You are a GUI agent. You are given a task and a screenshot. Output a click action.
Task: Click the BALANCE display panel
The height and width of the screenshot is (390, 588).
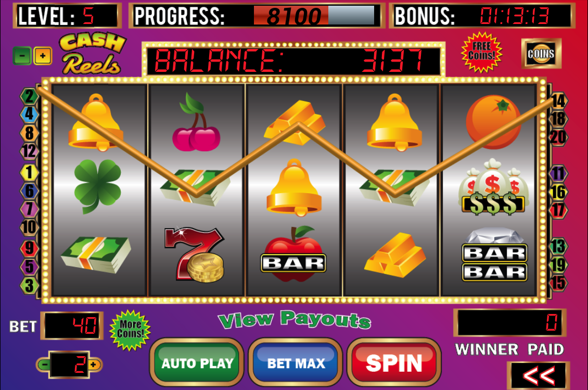[x=293, y=60]
